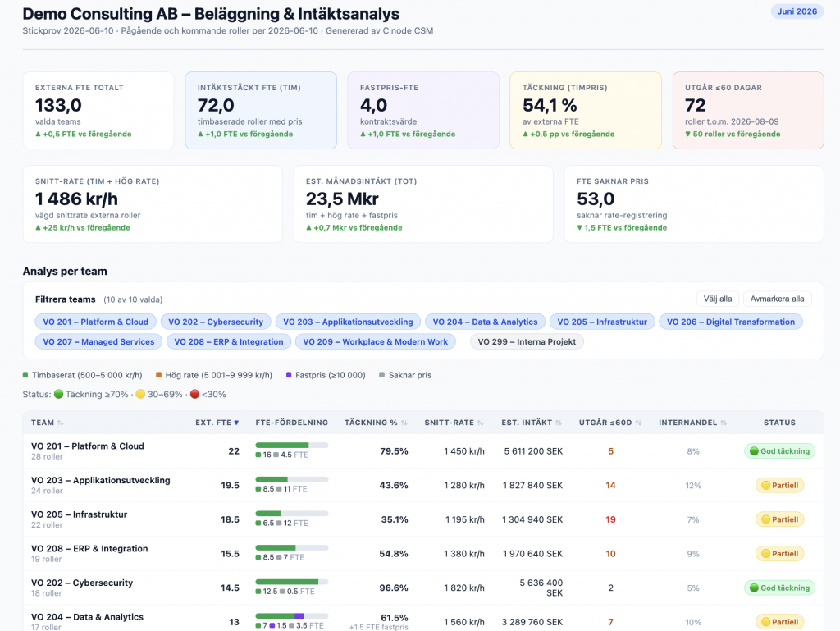This screenshot has width=840, height=631.
Task: Toggle the VO 201 – Platform & Cloud filter chip
Action: 95,322
